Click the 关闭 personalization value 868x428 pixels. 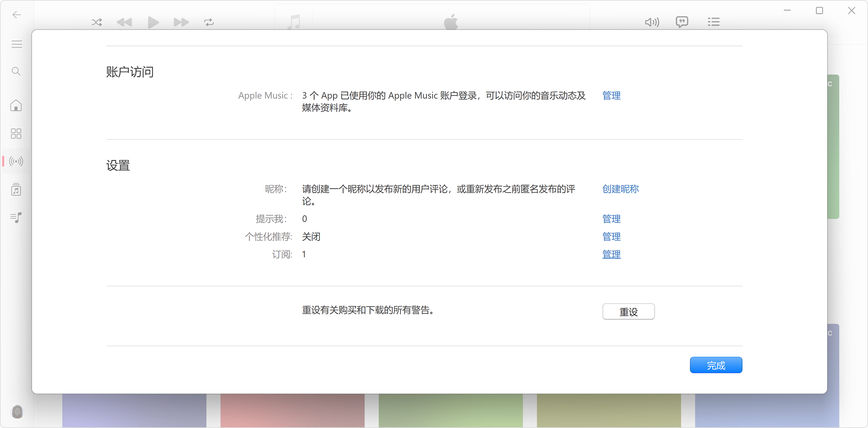[x=311, y=237]
